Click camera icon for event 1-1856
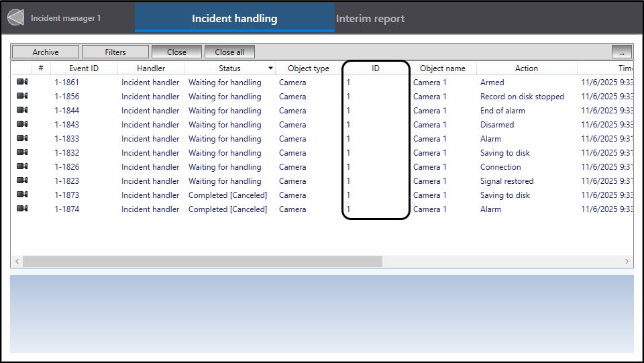644x363 pixels. [22, 96]
